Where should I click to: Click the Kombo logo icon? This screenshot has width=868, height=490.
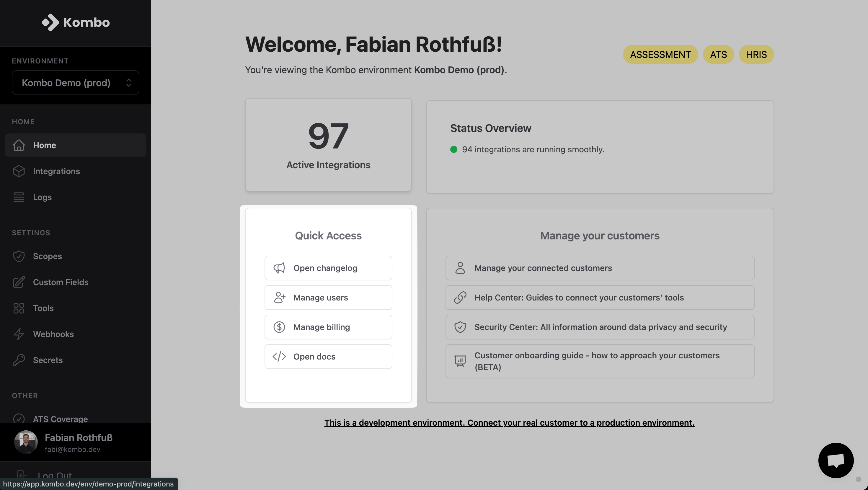[50, 22]
